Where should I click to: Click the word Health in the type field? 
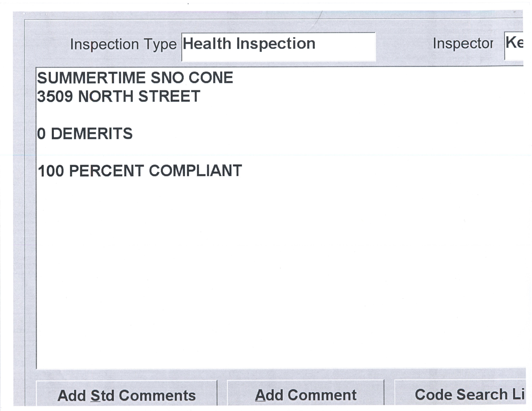pos(207,44)
